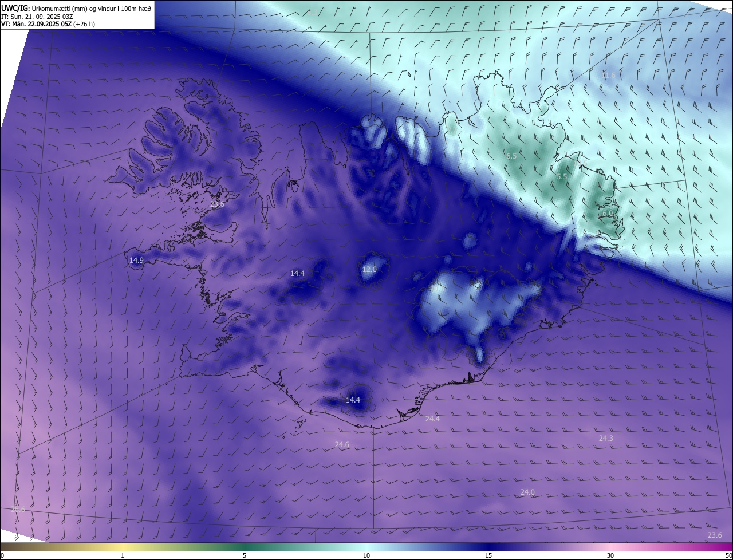This screenshot has width=733, height=560.
Task: Click the 50 tick on the color scale
Action: coord(728,555)
